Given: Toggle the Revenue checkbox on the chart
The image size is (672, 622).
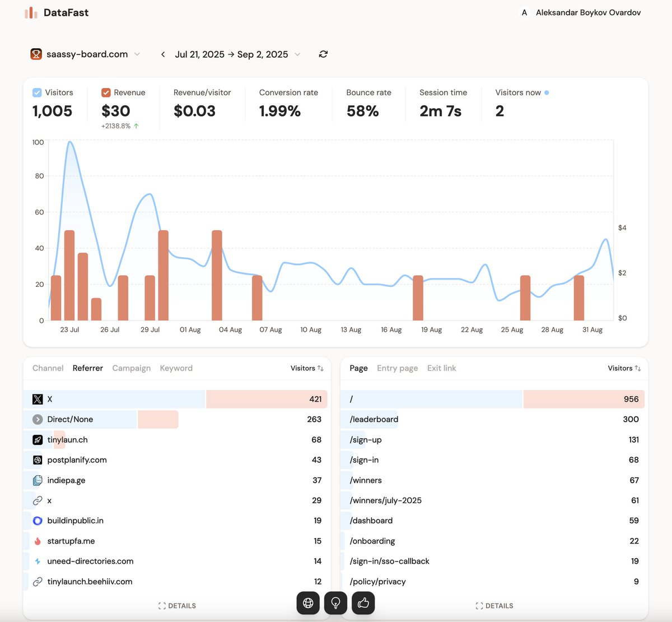Looking at the screenshot, I should pos(106,92).
